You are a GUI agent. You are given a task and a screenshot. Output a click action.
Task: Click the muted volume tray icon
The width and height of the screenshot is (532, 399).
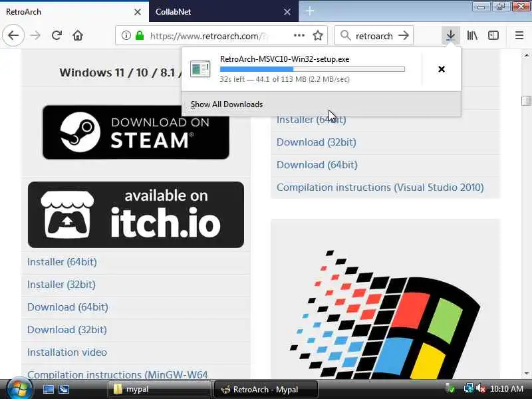tap(481, 388)
